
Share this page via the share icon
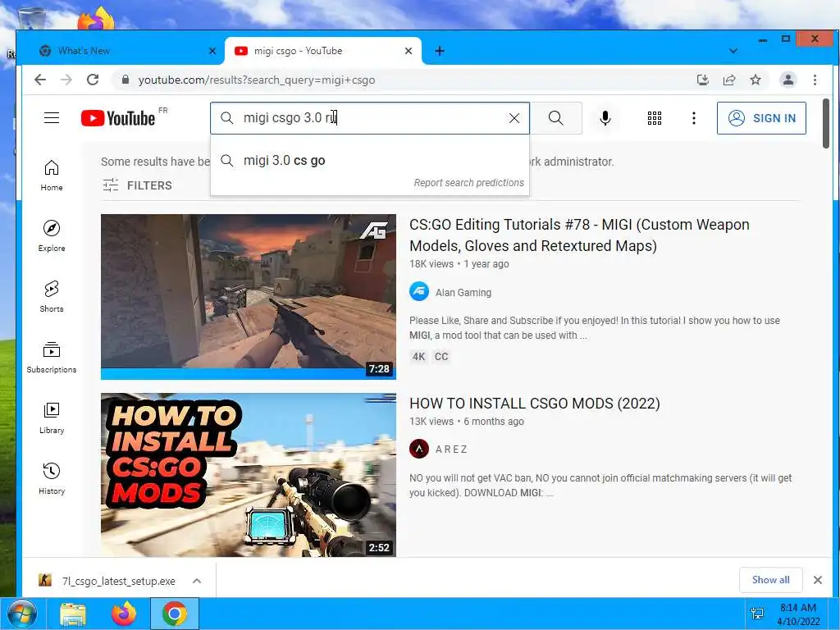coord(729,80)
